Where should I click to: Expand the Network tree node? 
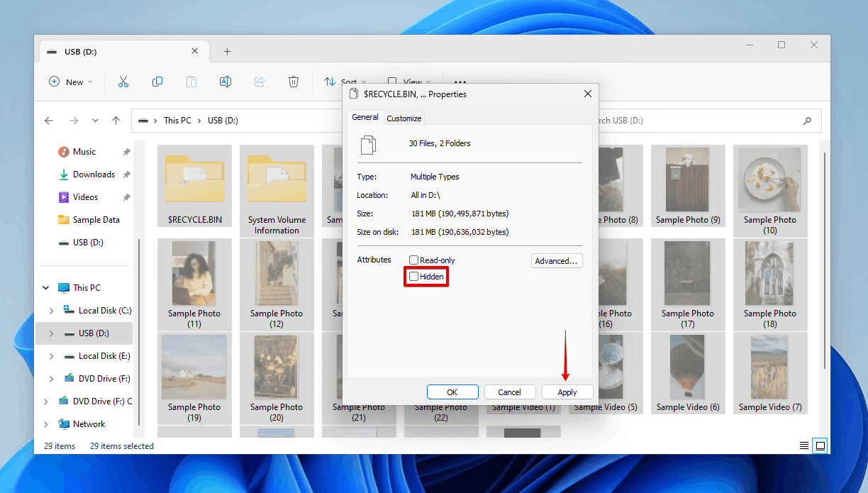46,424
